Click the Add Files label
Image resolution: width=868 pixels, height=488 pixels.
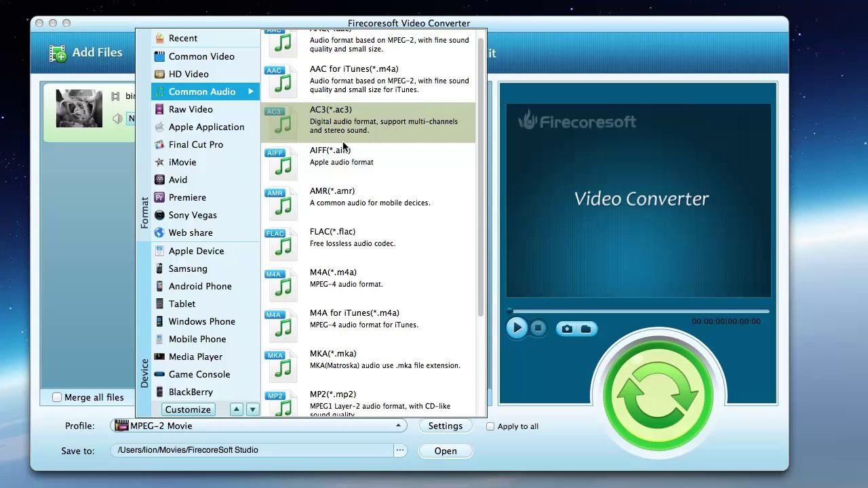point(97,52)
